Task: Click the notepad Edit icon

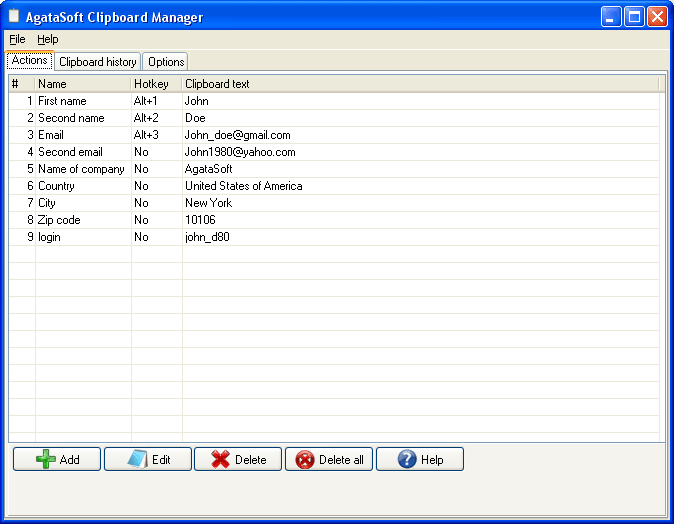Action: click(x=138, y=459)
